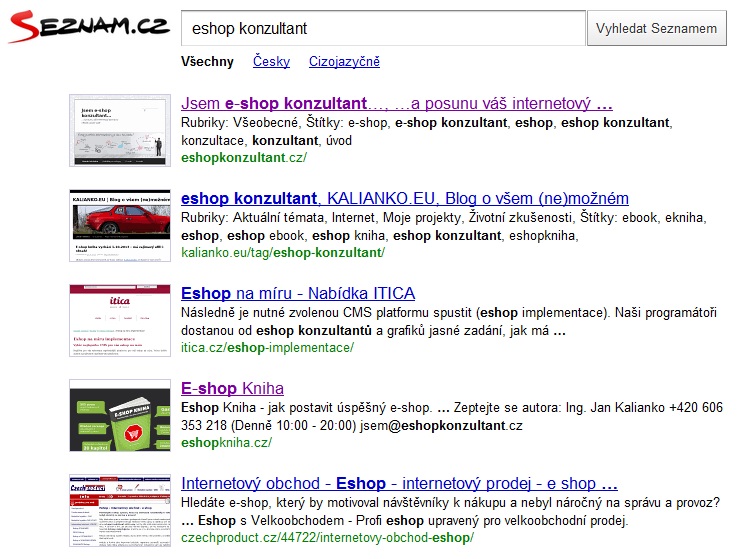This screenshot has width=741, height=559.
Task: Click the text 'jsem@eshopkonzultant.cz'
Action: click(441, 426)
